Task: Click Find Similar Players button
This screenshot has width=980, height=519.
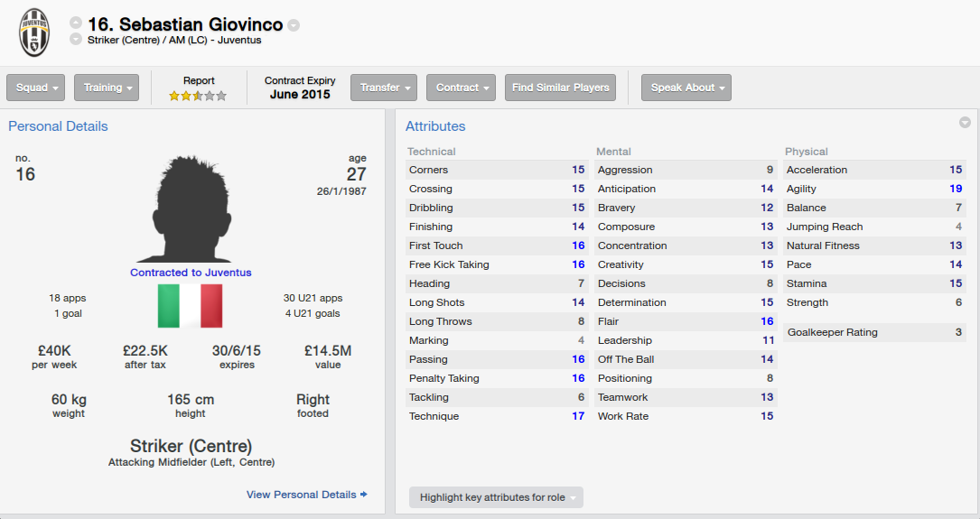Action: tap(560, 88)
